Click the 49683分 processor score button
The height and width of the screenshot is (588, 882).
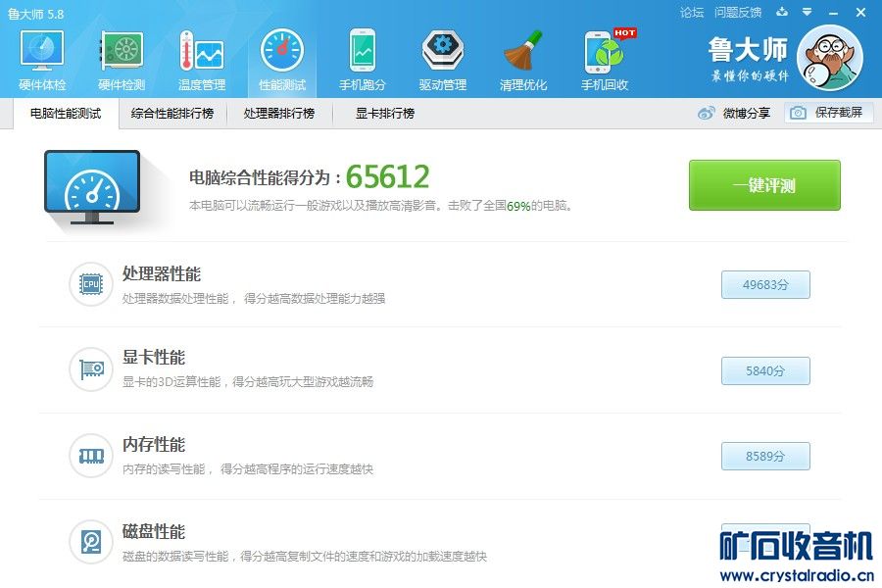[x=765, y=285]
